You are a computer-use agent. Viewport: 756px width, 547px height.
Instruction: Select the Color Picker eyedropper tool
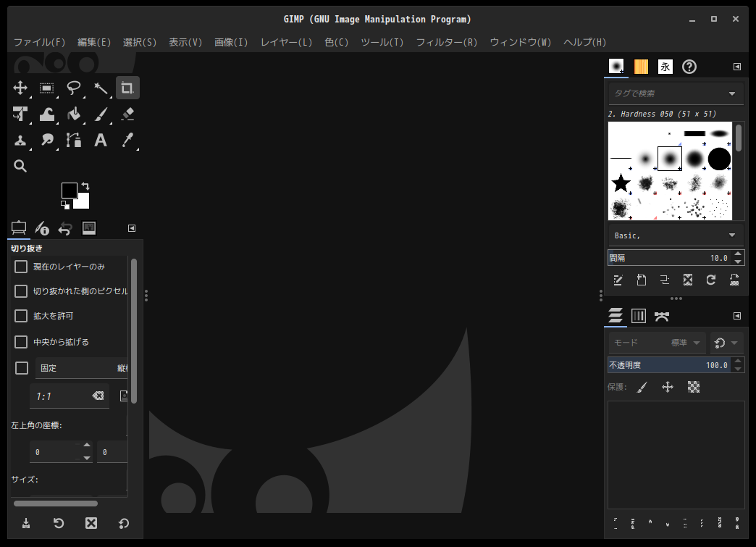(x=127, y=141)
